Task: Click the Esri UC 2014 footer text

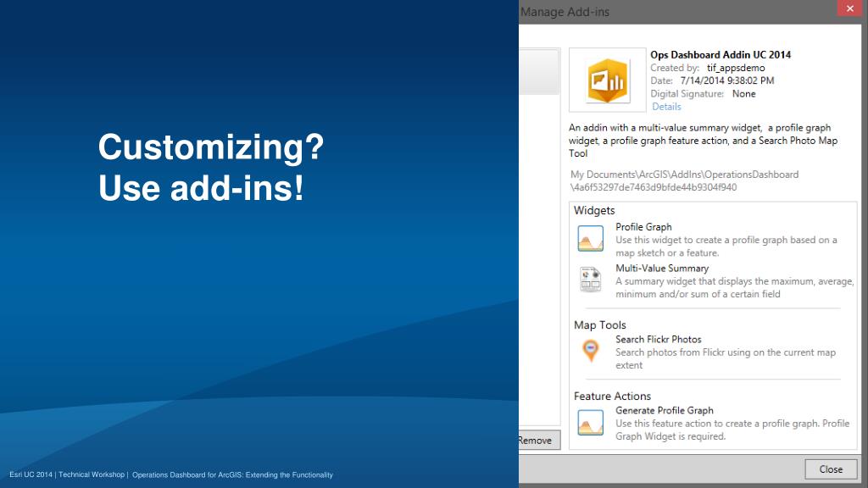Action: pyautogui.click(x=171, y=474)
